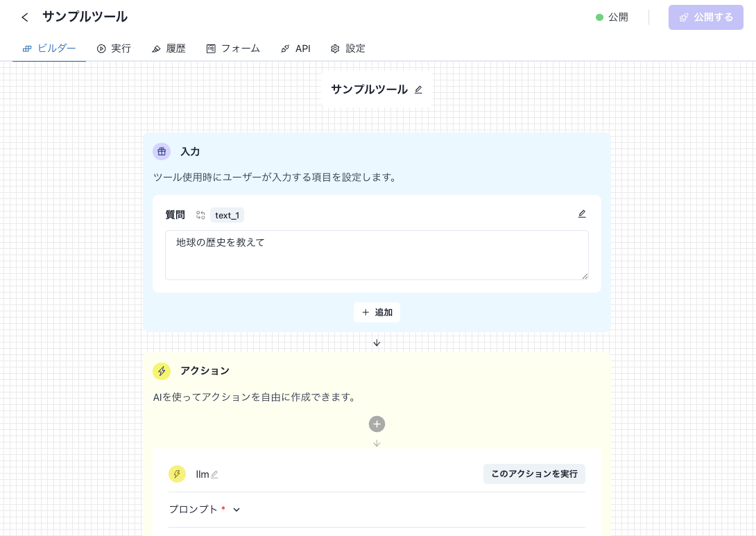Screen dimensions: 756x536
Task: Click the pencil icon next to the サンプルツール title
Action: pyautogui.click(x=418, y=89)
